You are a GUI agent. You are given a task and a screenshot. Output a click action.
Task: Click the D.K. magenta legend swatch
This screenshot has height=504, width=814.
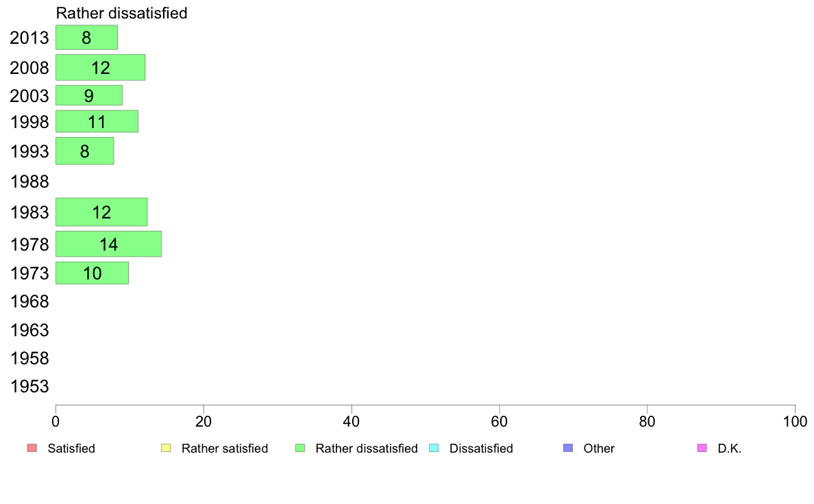[702, 448]
